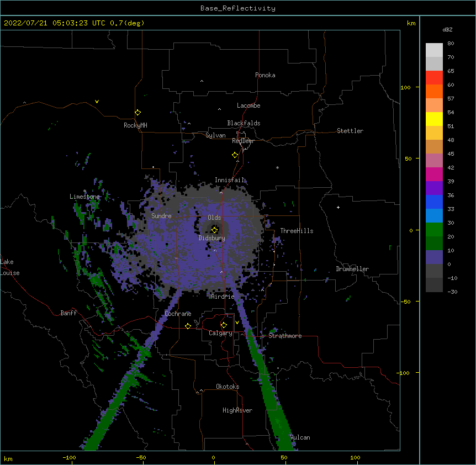Select the magenta 39-42 dBZ legend swatch
Viewport: 476px width, 465px height.
pos(434,174)
